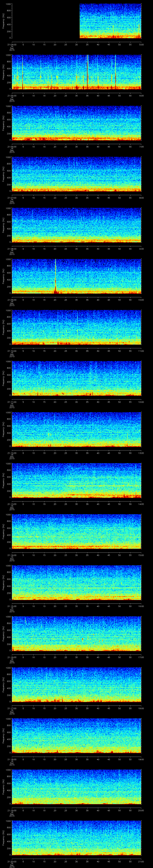The image size is (153, 868).
Task: Select the 6:00 end time label
Action: point(141,96)
